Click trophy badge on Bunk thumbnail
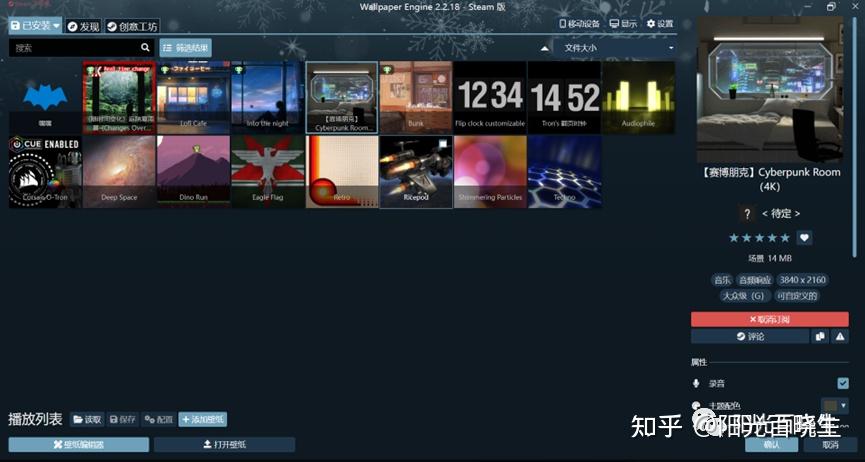865x462 pixels. pyautogui.click(x=387, y=70)
